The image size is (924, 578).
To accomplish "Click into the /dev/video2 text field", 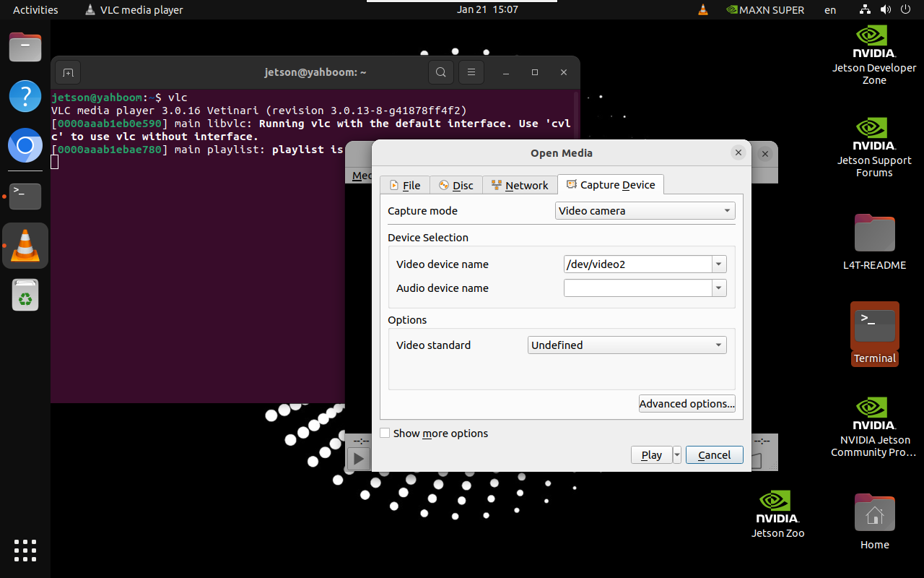I will click(638, 264).
